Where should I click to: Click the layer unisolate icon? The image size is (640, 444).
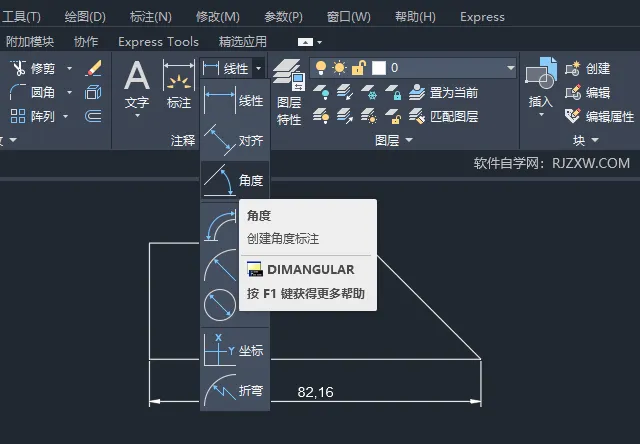click(x=345, y=116)
